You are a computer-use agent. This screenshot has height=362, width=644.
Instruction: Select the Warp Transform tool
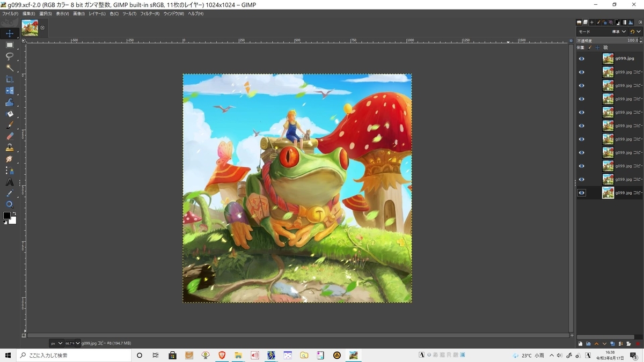click(x=9, y=102)
